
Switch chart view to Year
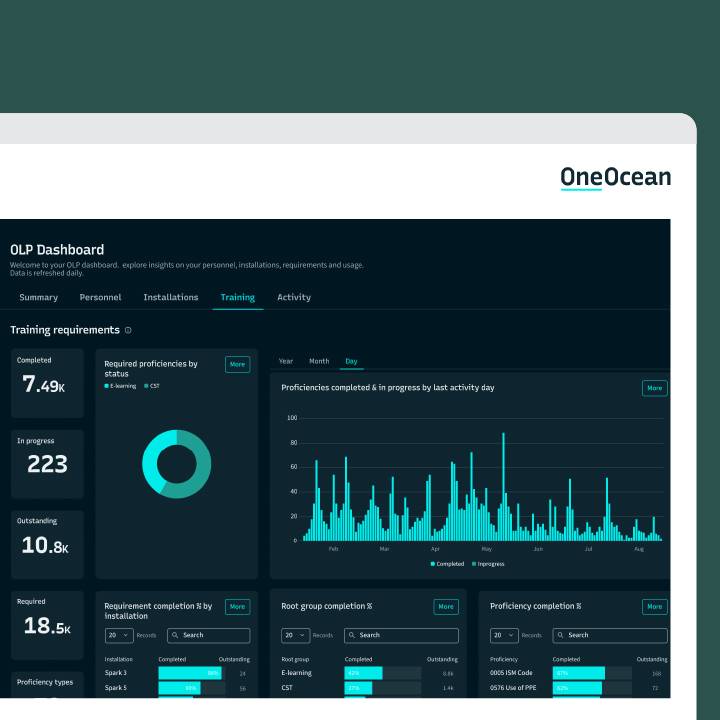286,361
